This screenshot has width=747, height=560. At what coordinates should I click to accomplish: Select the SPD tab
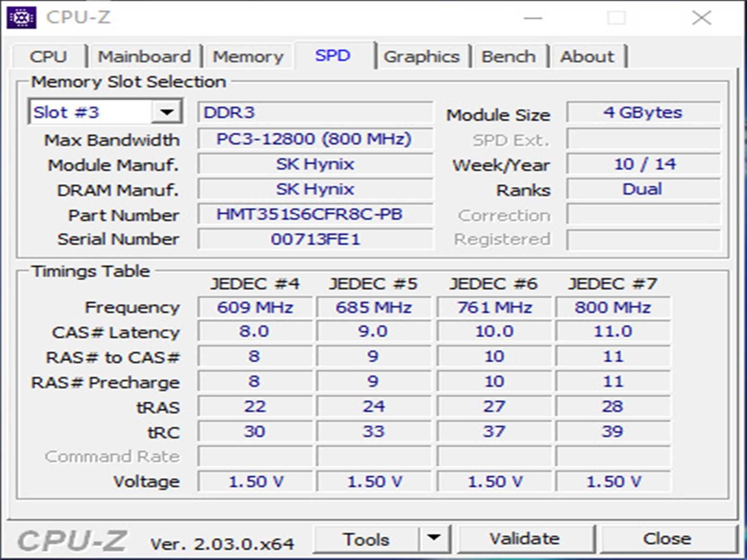tap(333, 56)
